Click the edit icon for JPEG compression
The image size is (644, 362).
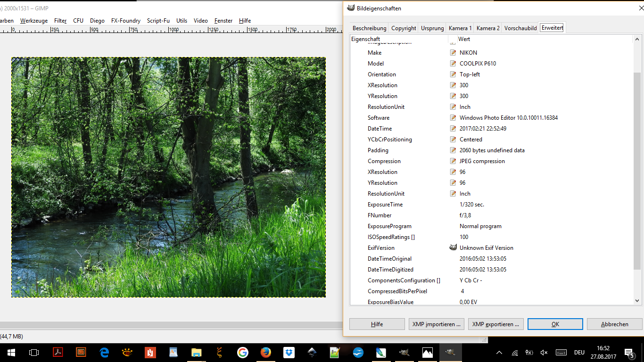point(453,161)
